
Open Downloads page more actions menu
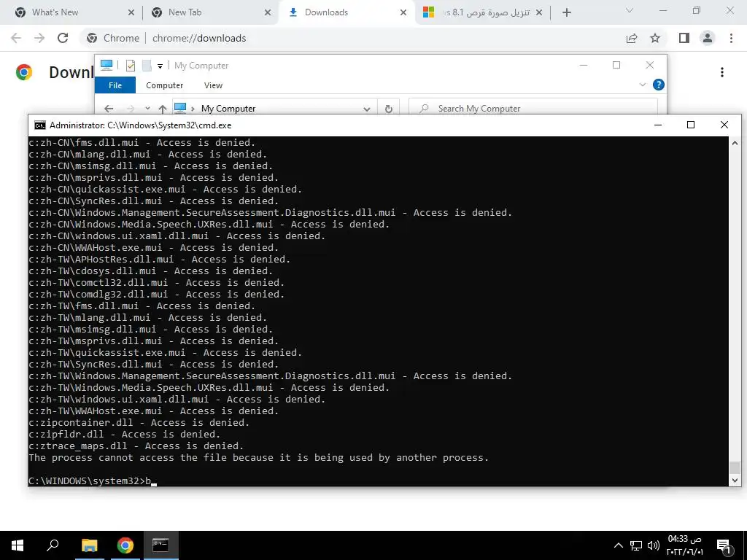[722, 72]
